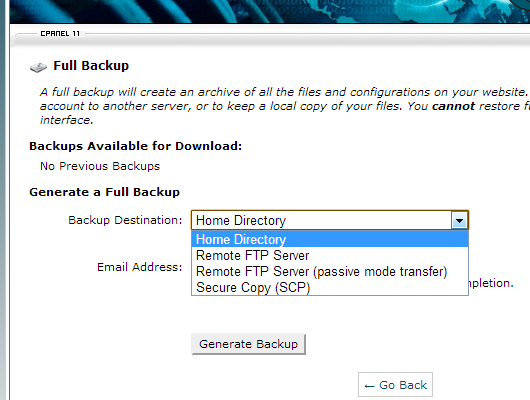Click the Generate a Full Backup heading
This screenshot has height=400, width=530.
coord(104,192)
